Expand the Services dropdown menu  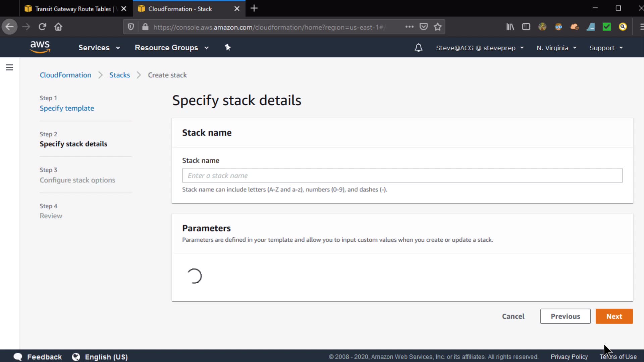[x=99, y=48]
